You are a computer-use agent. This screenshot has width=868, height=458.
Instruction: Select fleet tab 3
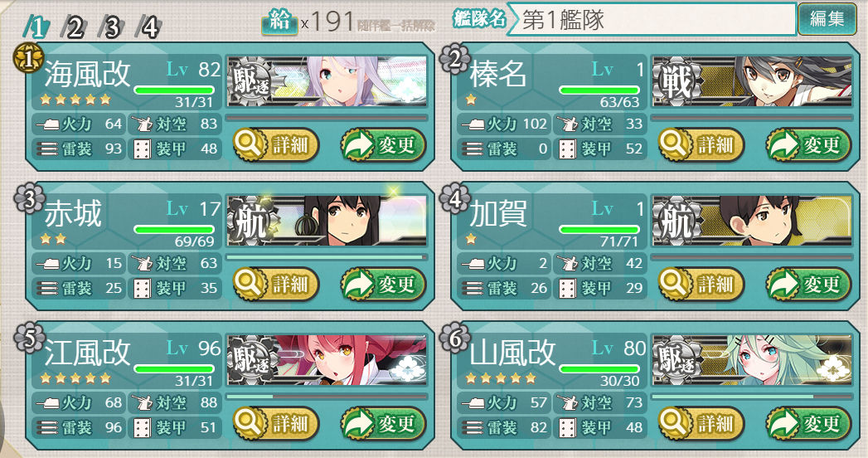(x=111, y=26)
